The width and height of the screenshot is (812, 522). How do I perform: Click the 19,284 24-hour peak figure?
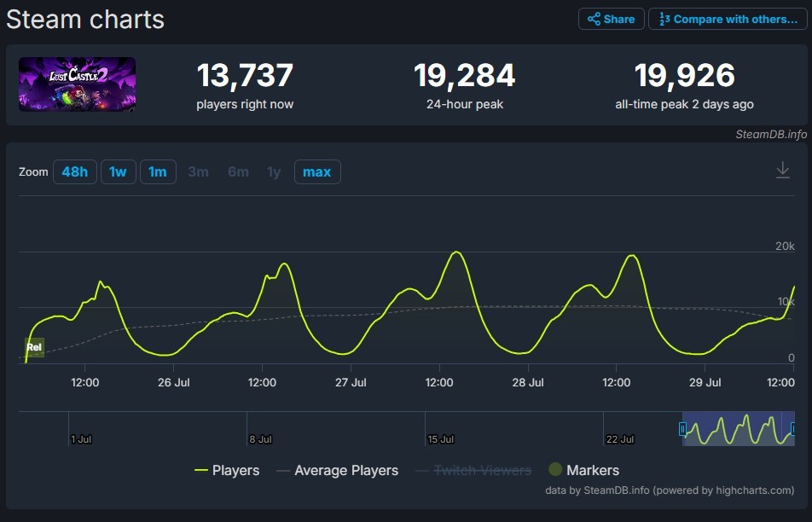pyautogui.click(x=465, y=76)
